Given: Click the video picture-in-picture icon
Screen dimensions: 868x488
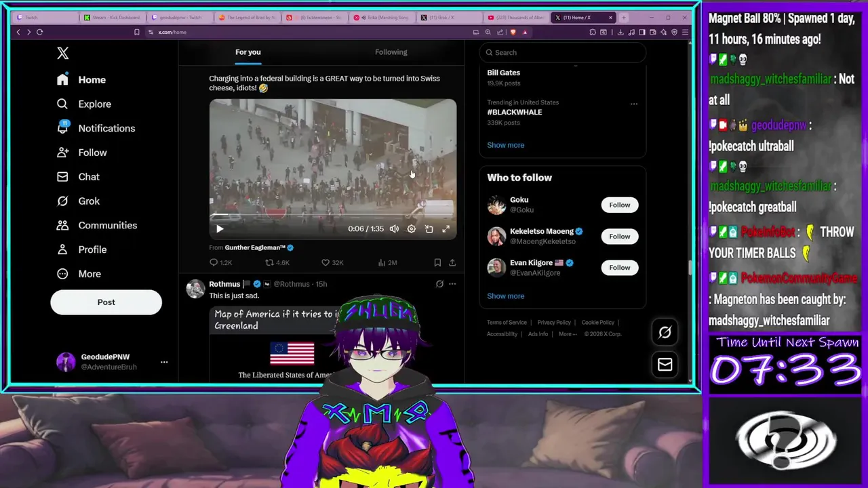Looking at the screenshot, I should [x=429, y=229].
